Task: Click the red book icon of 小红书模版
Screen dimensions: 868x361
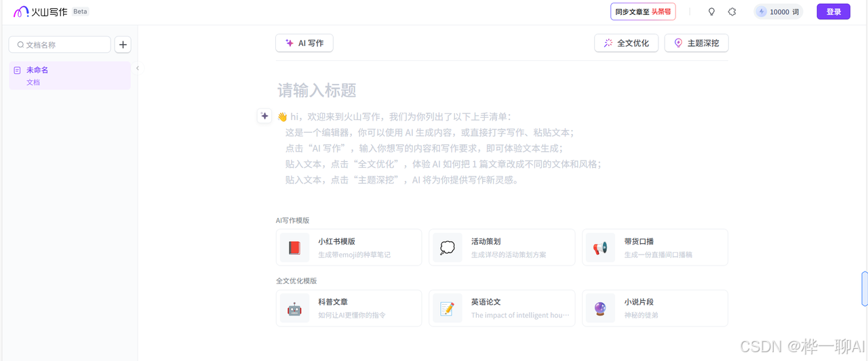Action: click(294, 248)
